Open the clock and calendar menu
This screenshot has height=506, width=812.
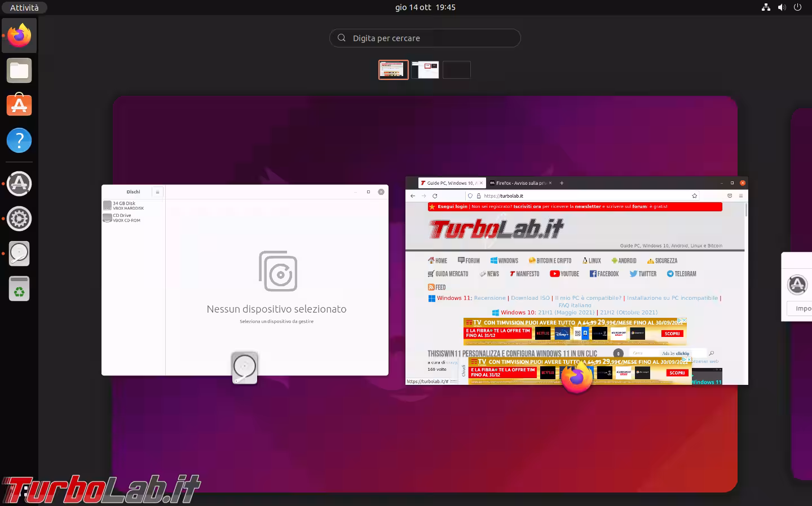(425, 7)
